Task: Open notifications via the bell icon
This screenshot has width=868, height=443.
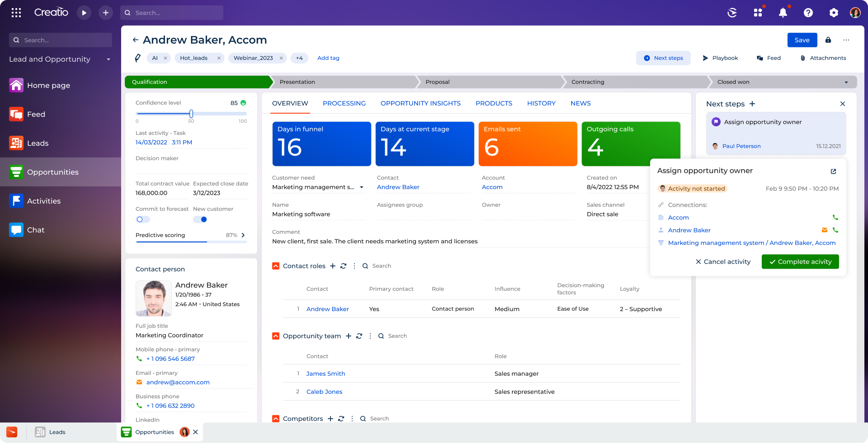Action: coord(783,12)
